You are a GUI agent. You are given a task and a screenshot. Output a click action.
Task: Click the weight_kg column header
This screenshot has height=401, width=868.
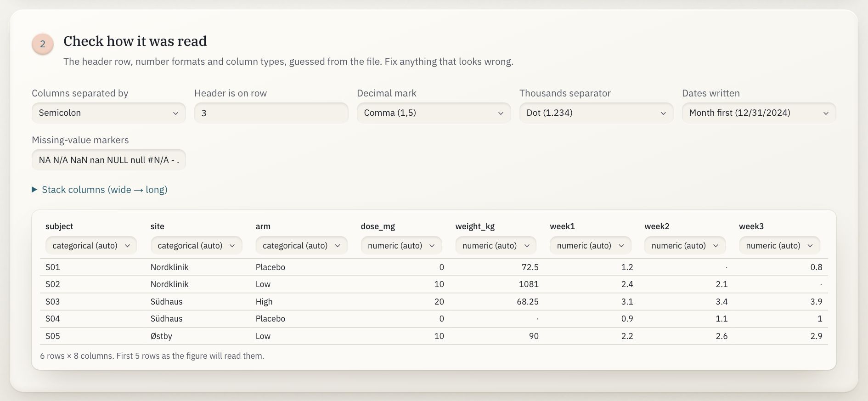(x=475, y=226)
